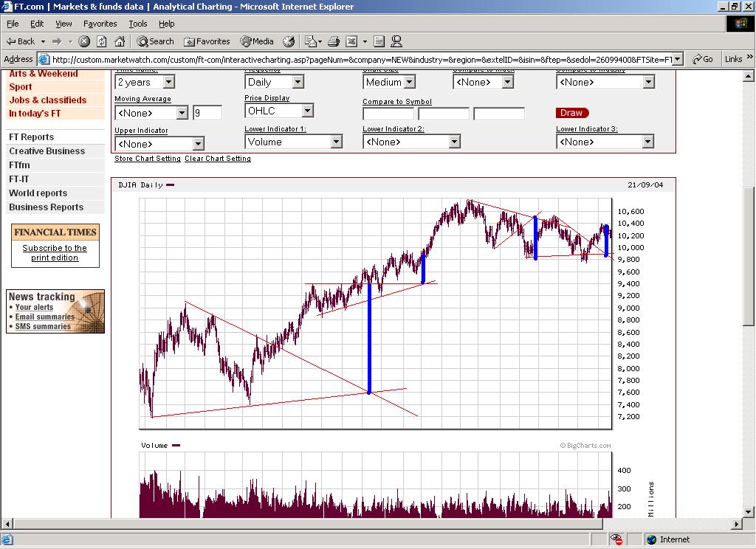Click the Forward arrow toolbar button
This screenshot has width=756, height=549.
pos(57,41)
